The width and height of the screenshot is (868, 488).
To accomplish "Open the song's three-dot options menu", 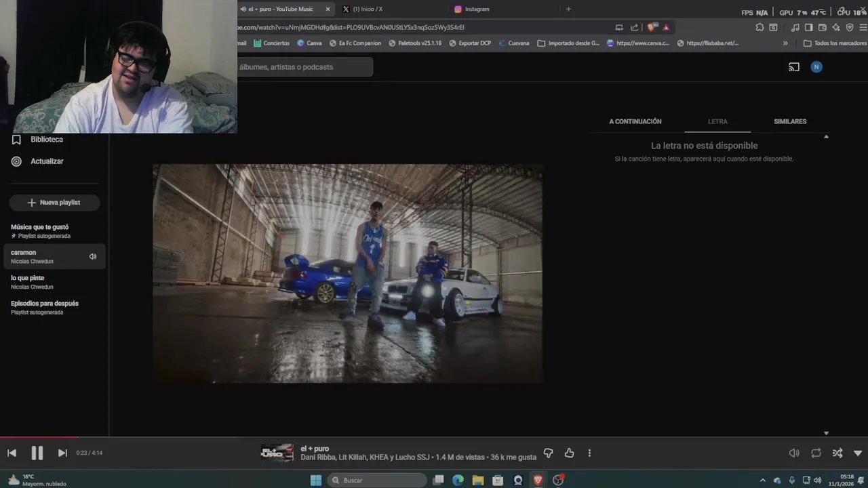I will (x=589, y=453).
